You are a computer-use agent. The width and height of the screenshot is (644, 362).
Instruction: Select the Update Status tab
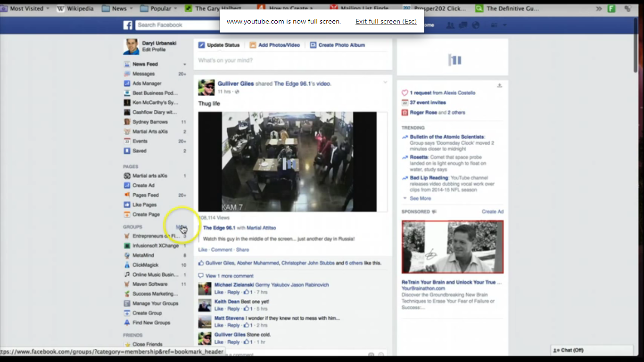tap(219, 45)
